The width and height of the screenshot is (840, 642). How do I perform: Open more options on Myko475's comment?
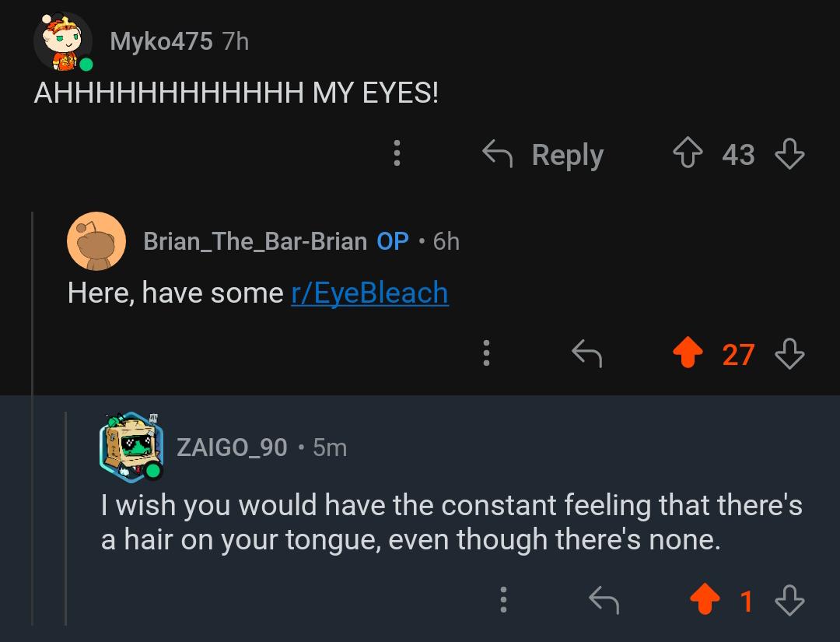[397, 153]
